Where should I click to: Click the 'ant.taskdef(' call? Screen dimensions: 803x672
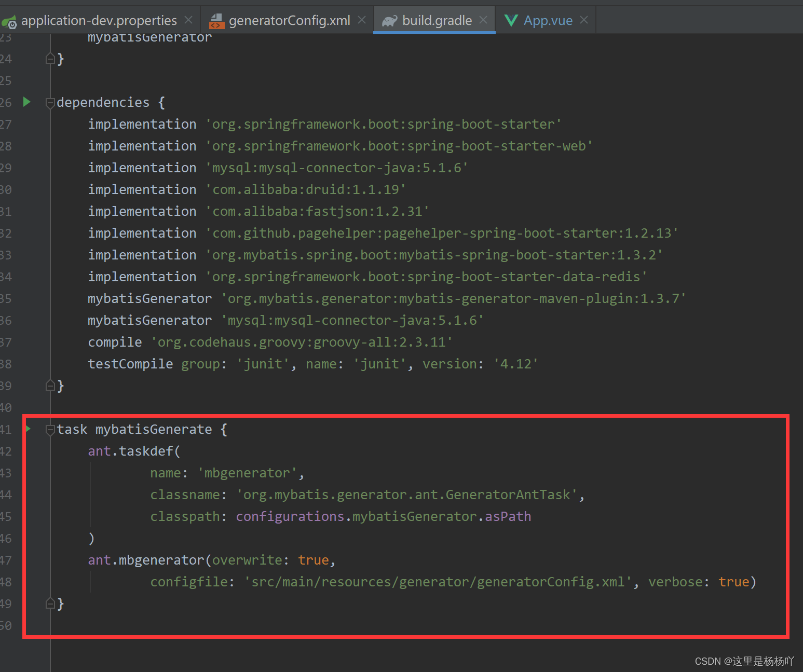point(134,451)
